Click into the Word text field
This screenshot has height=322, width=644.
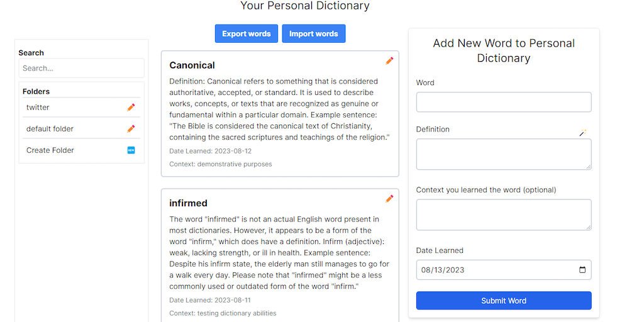point(503,102)
